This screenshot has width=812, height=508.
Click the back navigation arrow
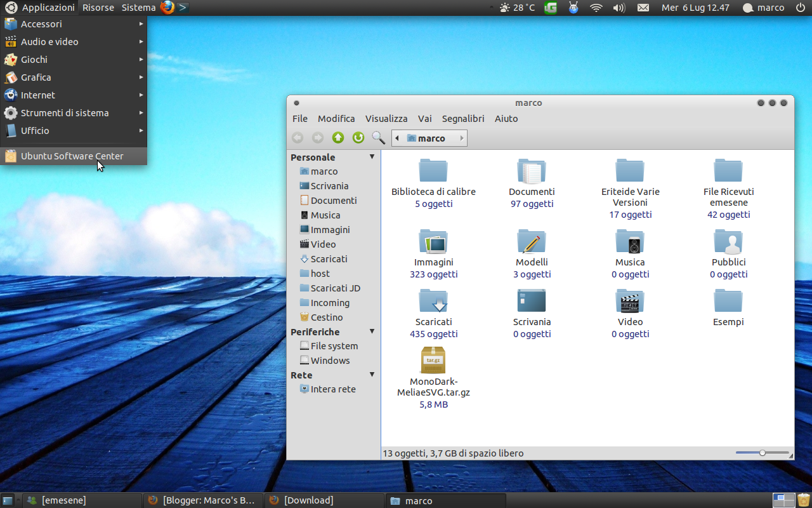click(297, 137)
